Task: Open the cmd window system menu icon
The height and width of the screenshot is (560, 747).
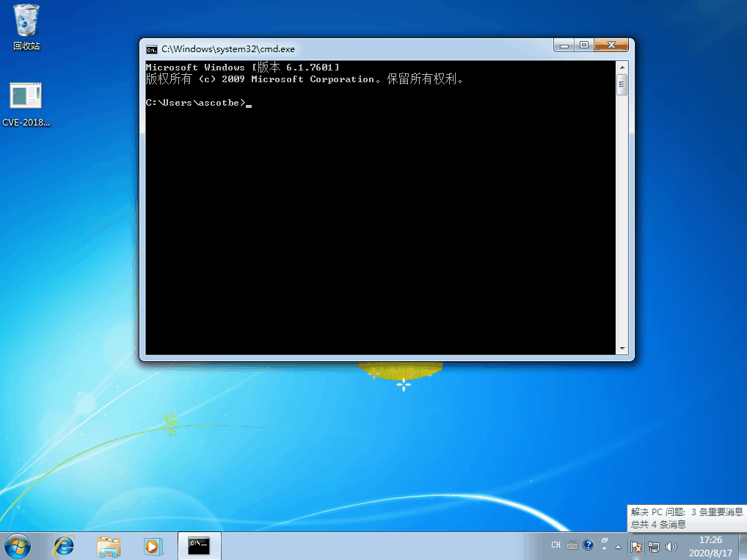Action: (151, 49)
